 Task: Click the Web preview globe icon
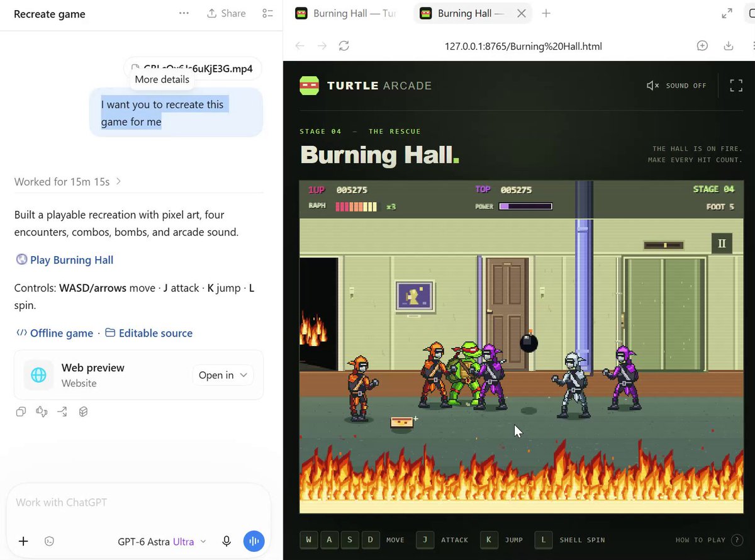38,375
